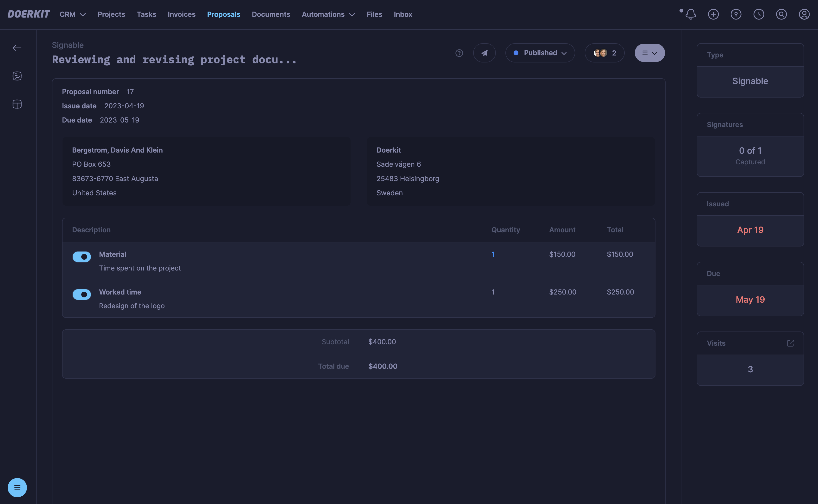
Task: Click the Material quantity value link
Action: [x=493, y=254]
